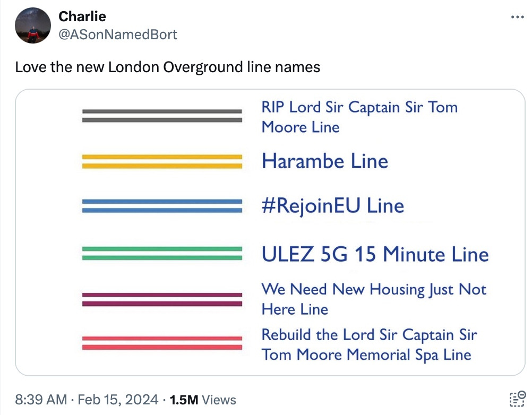Open Charlie display name profile link
The height and width of the screenshot is (415, 532).
[x=82, y=16]
